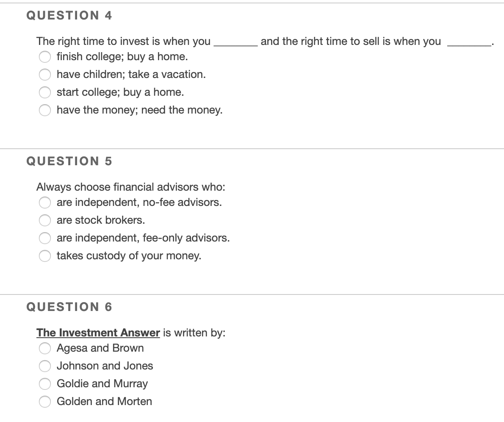
Task: Select 'start college; buy a home.' option
Action: [x=45, y=92]
